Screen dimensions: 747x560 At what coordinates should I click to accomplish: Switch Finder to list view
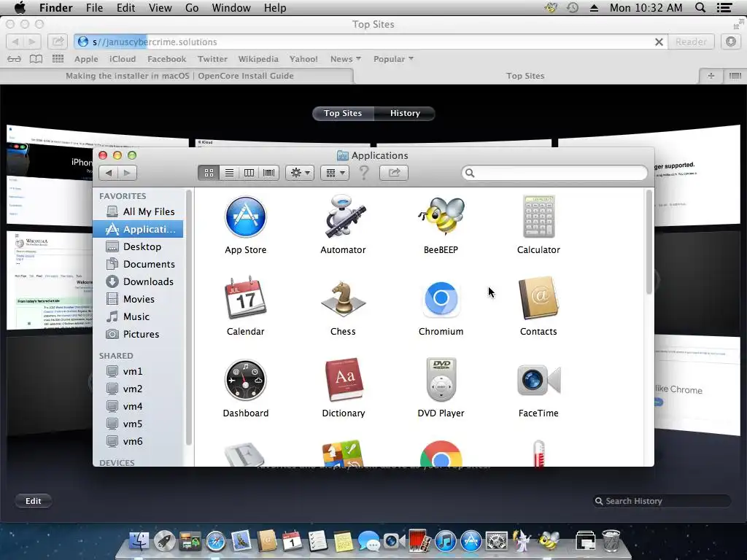click(229, 173)
